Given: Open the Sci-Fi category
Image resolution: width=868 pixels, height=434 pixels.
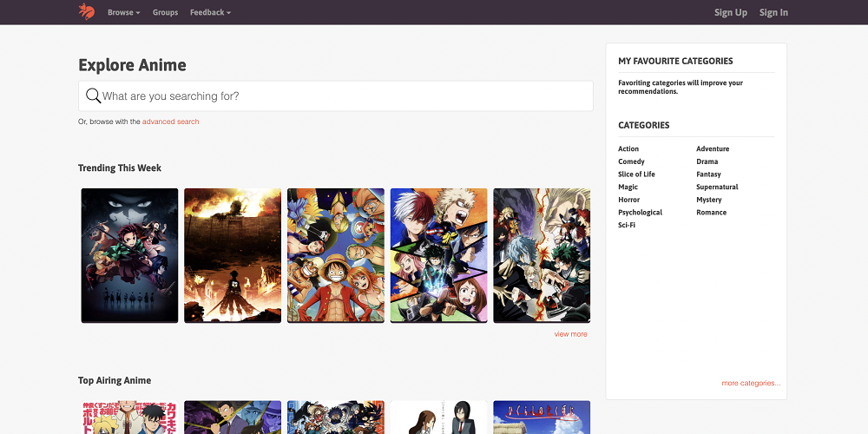Looking at the screenshot, I should (x=628, y=225).
